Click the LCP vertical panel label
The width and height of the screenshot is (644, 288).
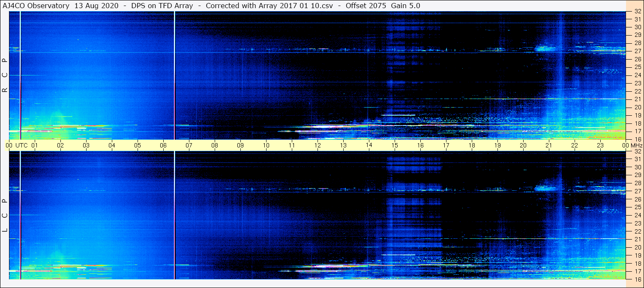click(x=5, y=215)
